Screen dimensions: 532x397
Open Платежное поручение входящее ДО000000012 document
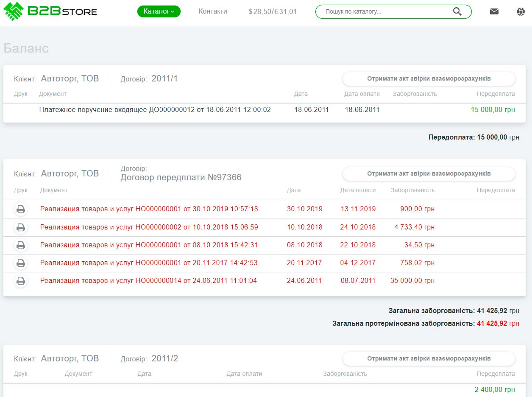point(155,110)
